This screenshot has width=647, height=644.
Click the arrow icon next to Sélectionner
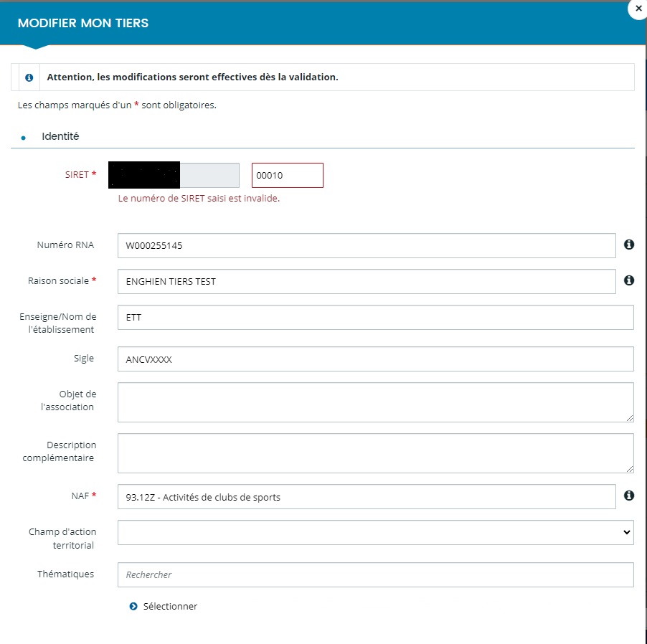click(x=133, y=606)
